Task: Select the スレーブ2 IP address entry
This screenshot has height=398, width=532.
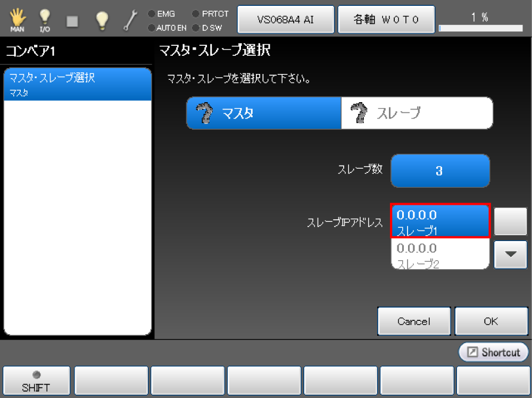Action: (440, 254)
